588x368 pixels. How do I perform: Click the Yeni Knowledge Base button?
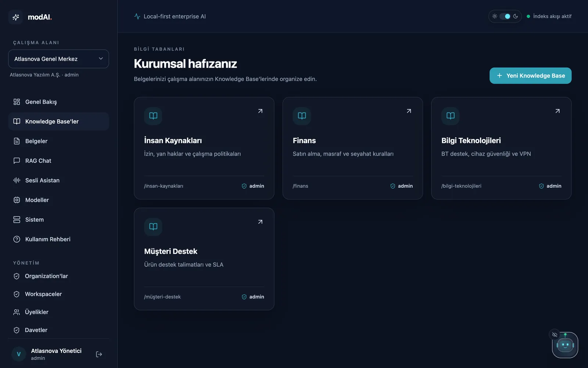click(530, 76)
